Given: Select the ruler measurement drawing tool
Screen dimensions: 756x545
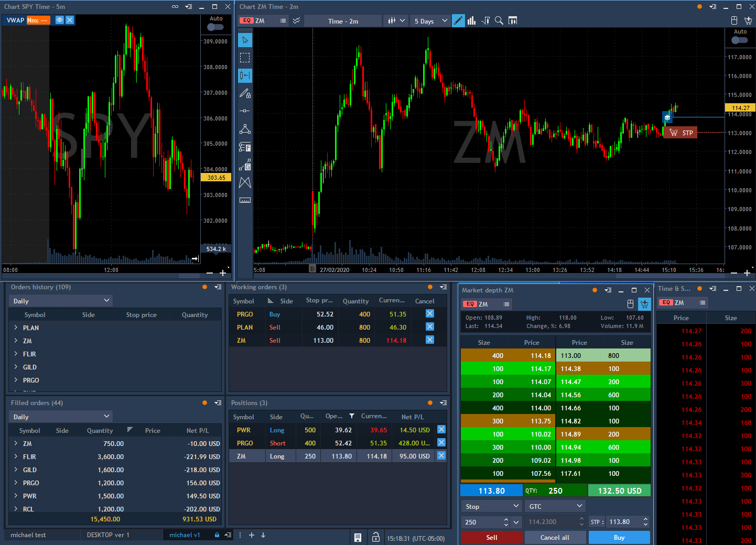Looking at the screenshot, I should 245,200.
